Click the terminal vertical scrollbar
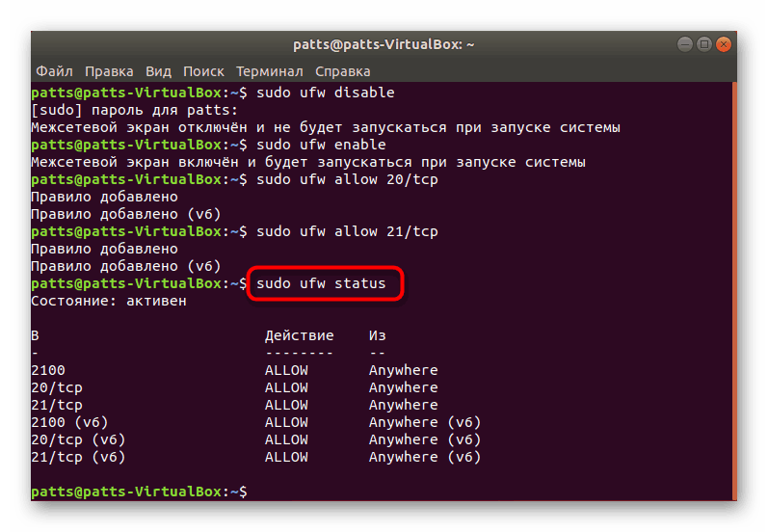Image resolution: width=768 pixels, height=532 pixels. [734, 291]
